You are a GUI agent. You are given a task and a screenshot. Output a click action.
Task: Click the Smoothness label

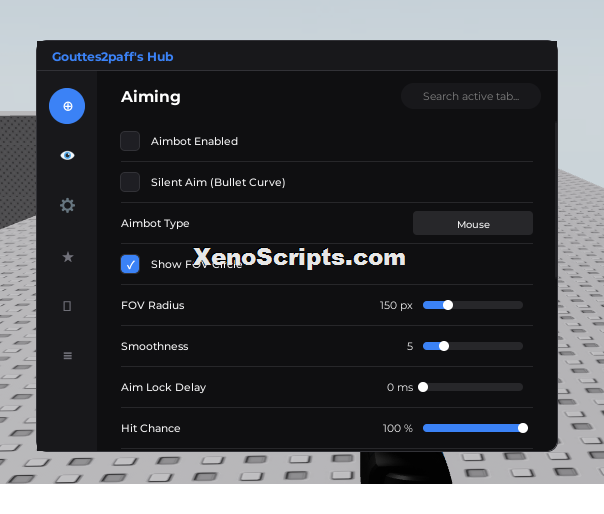point(154,346)
